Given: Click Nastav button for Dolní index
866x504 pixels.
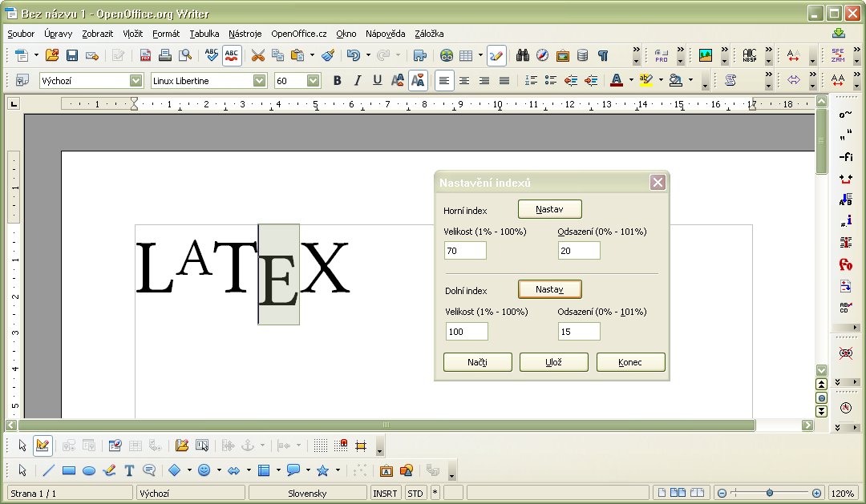Looking at the screenshot, I should tap(549, 289).
